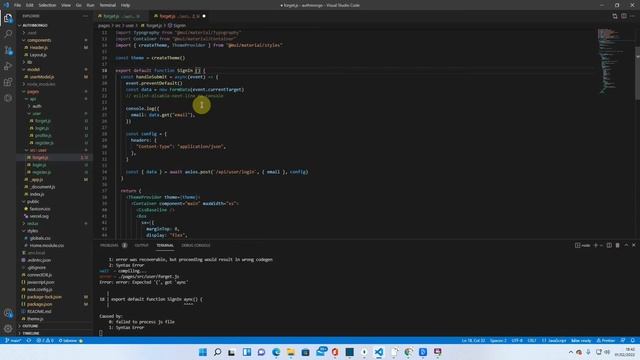640x360 pixels.
Task: Click the editor vertical scrollbar
Action: 637,73
